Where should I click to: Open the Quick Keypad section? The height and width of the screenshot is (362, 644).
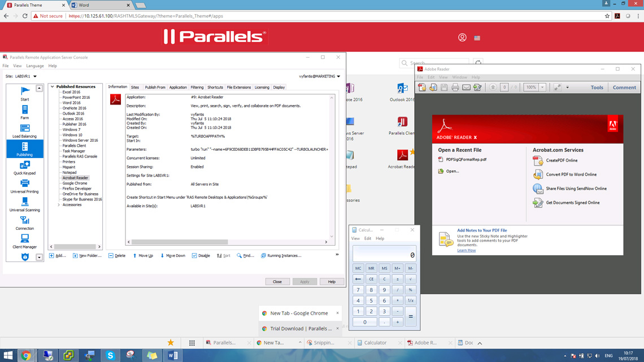pos(25,167)
